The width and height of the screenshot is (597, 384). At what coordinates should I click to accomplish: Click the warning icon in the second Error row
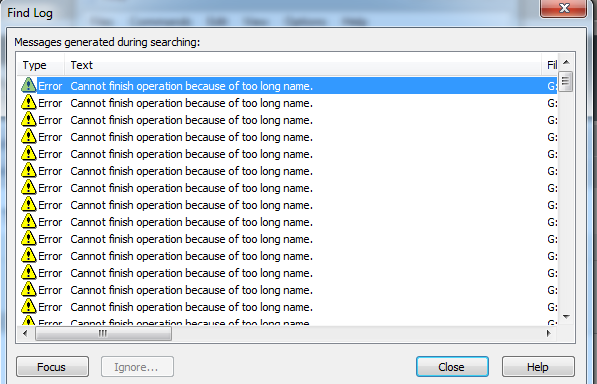[x=29, y=102]
